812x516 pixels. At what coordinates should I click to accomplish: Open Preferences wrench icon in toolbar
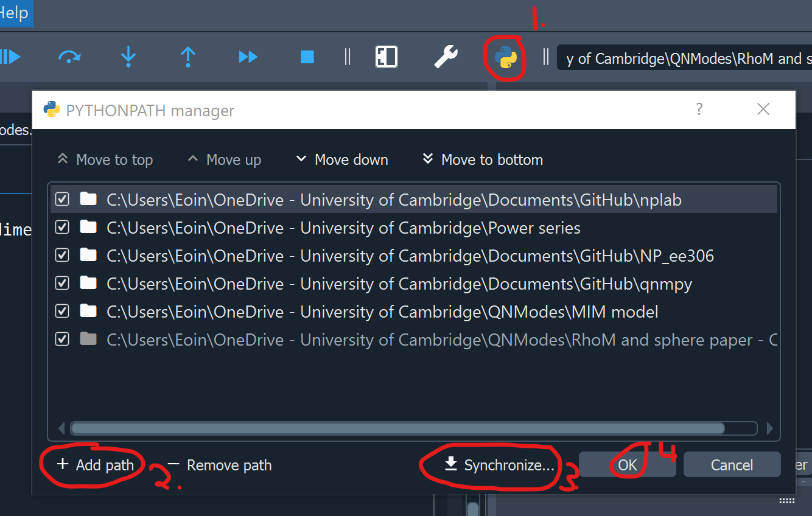tap(446, 57)
